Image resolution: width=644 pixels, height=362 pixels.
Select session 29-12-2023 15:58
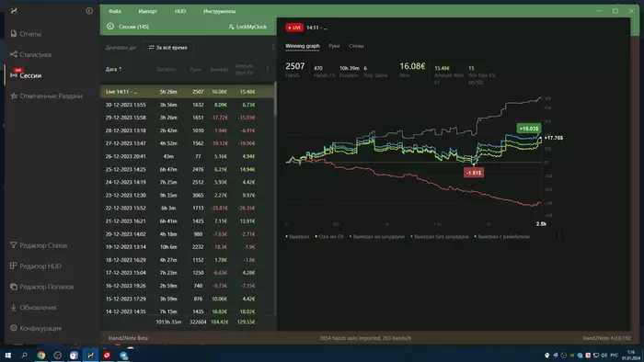187,118
